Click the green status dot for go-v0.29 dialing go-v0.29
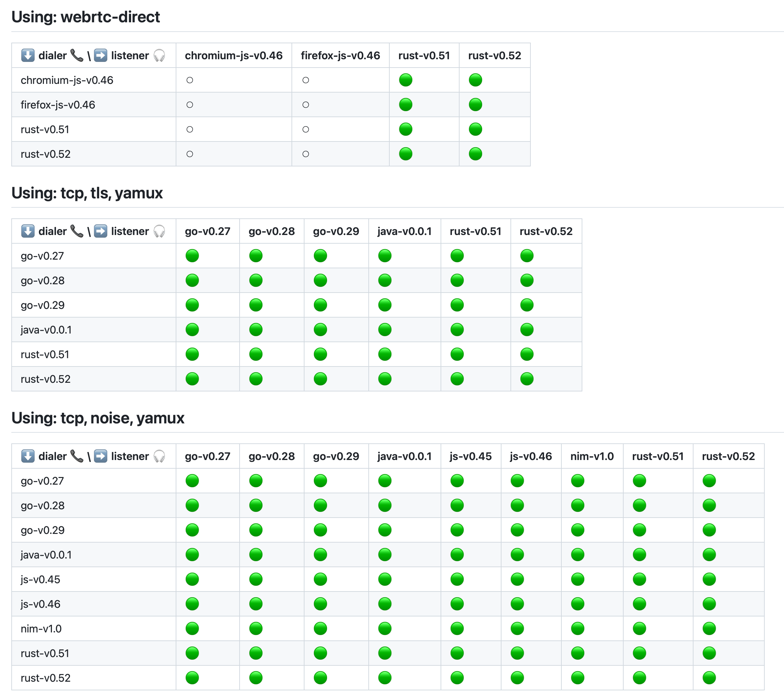 tap(320, 305)
